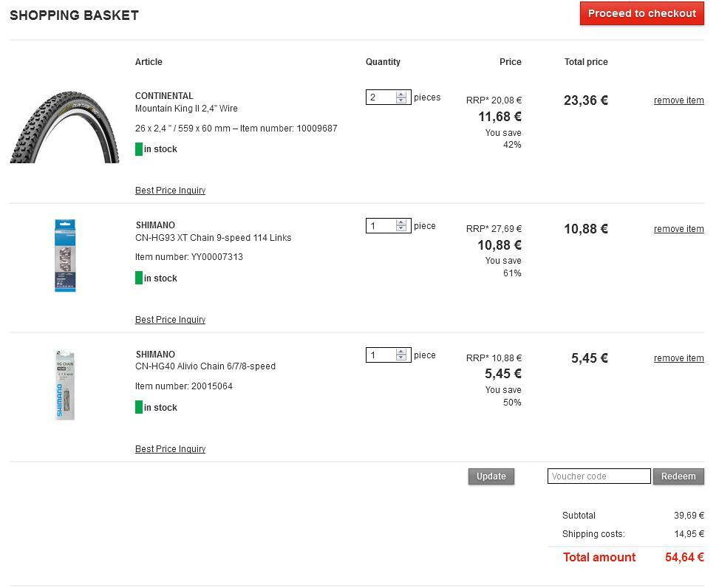Decrease quantity of CN-HG40 Alivio chain
The width and height of the screenshot is (719, 588).
(x=401, y=358)
